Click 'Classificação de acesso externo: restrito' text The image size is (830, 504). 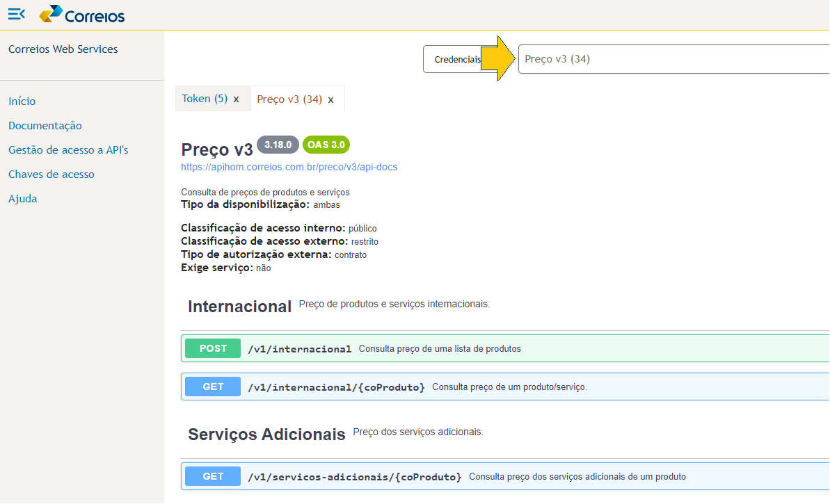[280, 241]
